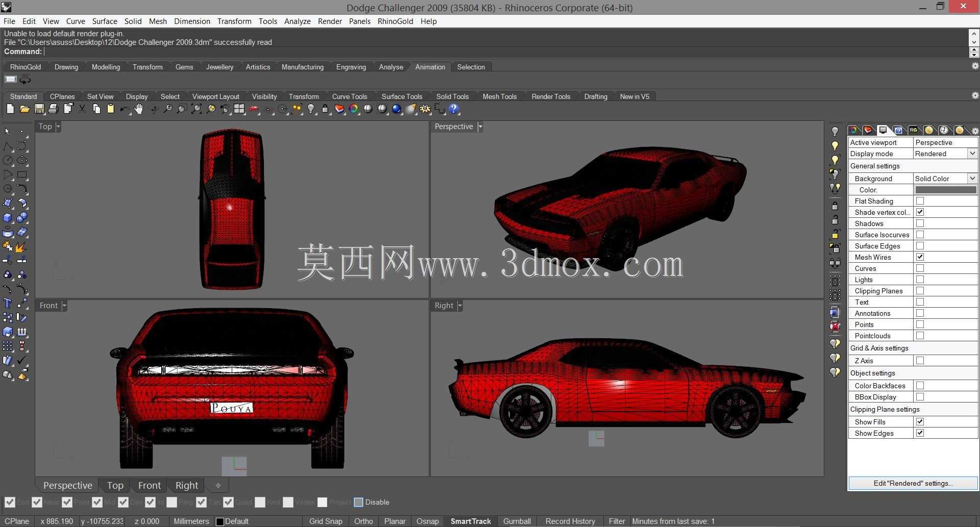Click the check mark tool in sidebar
The image size is (980, 527).
click(22, 361)
